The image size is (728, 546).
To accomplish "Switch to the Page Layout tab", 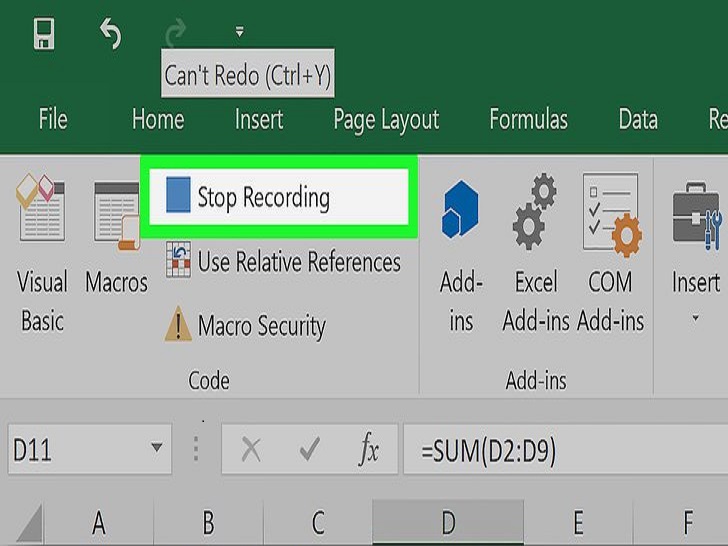I will (x=385, y=120).
